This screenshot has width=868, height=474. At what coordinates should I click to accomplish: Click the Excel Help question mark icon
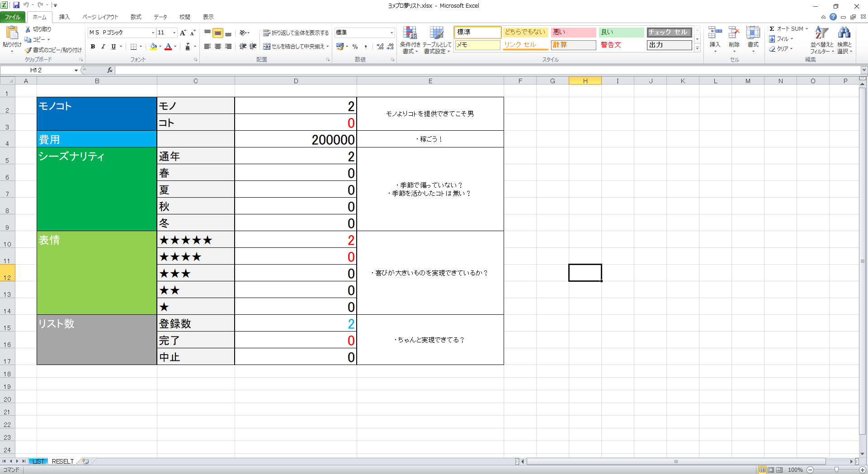(833, 17)
